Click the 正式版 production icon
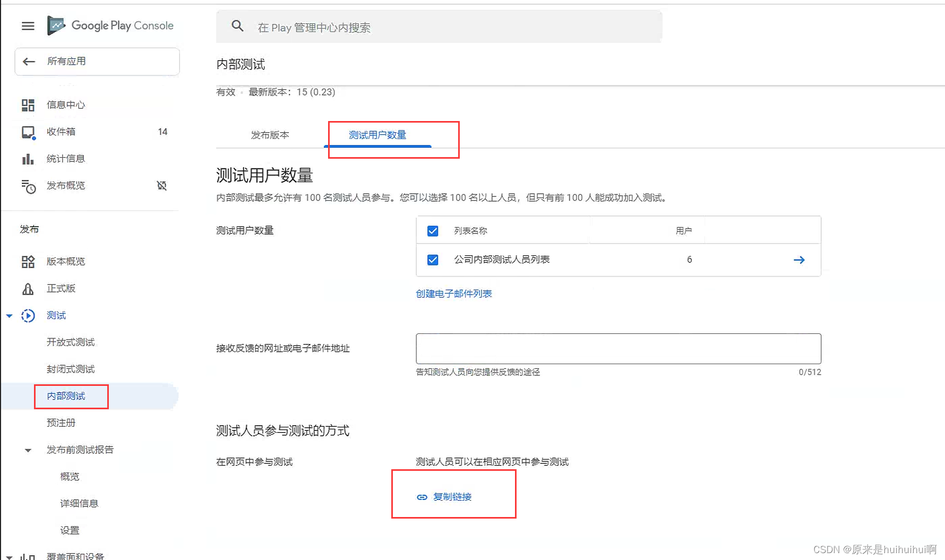The width and height of the screenshot is (945, 560). (28, 289)
